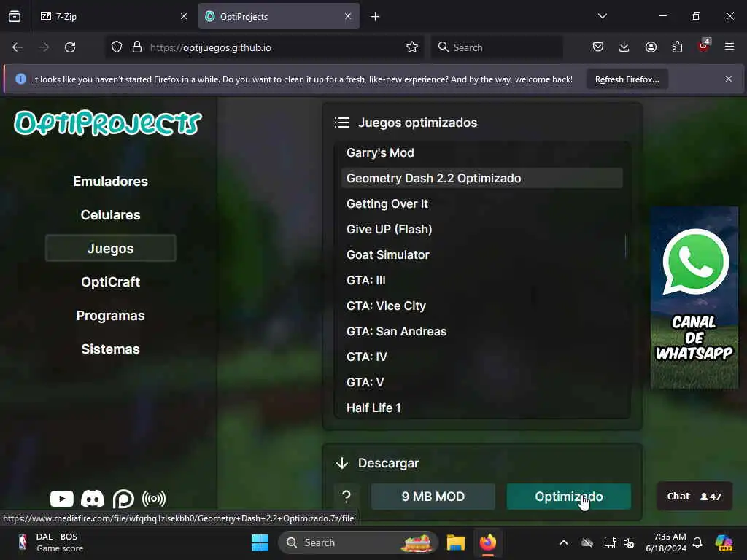The image size is (747, 560).
Task: Close the 7-Zip tab
Action: pyautogui.click(x=184, y=16)
